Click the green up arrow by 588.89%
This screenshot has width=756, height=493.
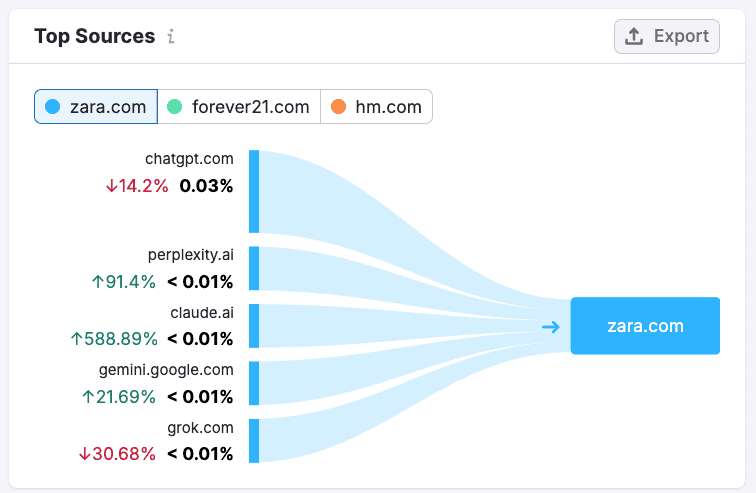[x=77, y=339]
